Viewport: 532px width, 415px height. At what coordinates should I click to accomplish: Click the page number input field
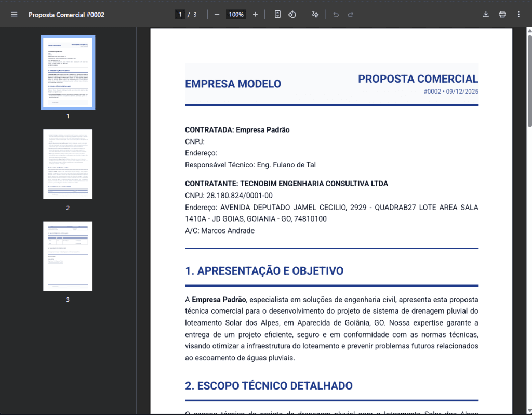pyautogui.click(x=179, y=14)
